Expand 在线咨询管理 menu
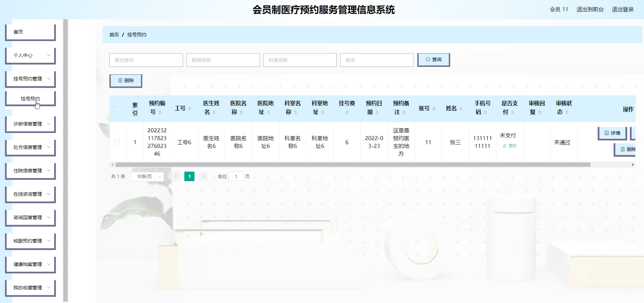The height and width of the screenshot is (303, 644). tap(30, 194)
